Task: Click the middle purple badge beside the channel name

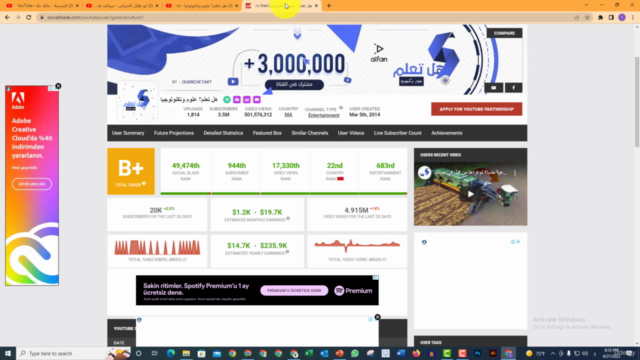Action: (247, 100)
